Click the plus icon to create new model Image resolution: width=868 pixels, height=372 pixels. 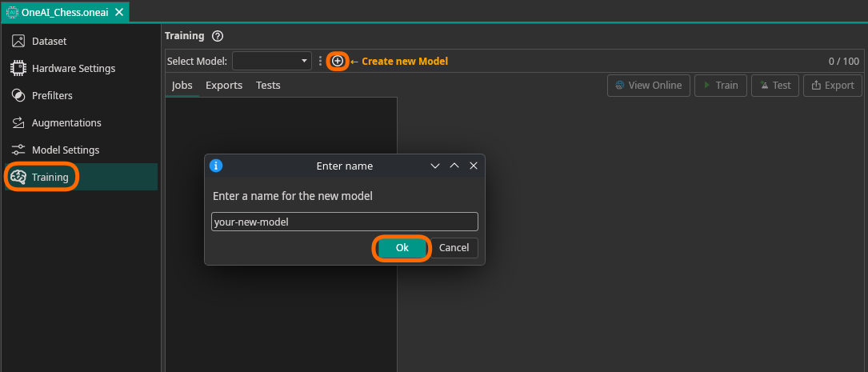tap(338, 61)
